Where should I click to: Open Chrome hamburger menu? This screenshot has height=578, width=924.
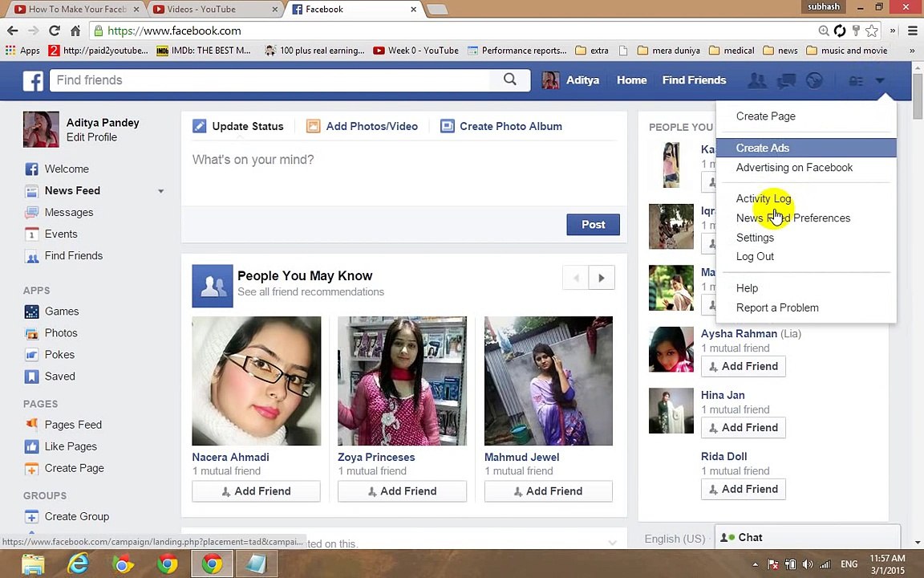point(912,31)
